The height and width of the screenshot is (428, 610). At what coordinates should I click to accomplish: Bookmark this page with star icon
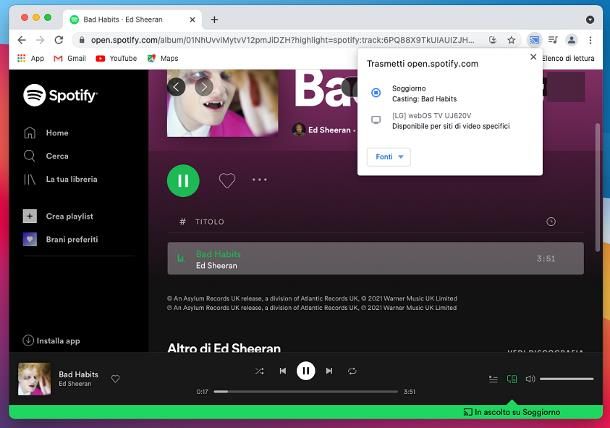[x=512, y=40]
